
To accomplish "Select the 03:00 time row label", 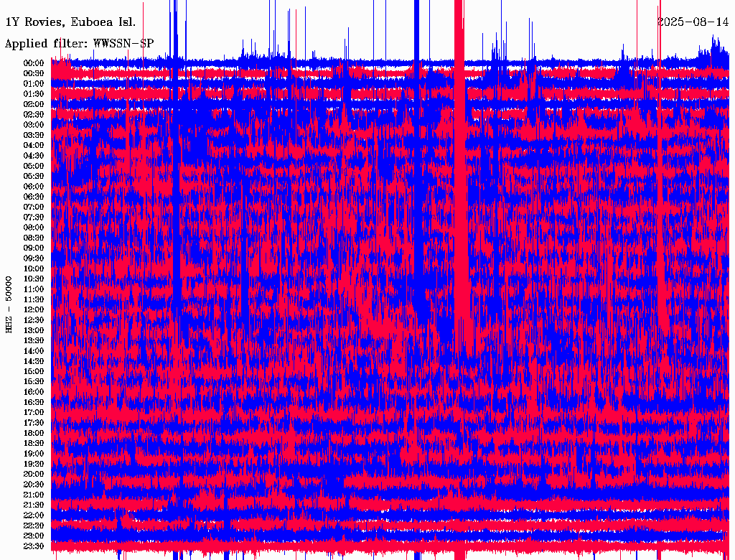I will coord(34,125).
